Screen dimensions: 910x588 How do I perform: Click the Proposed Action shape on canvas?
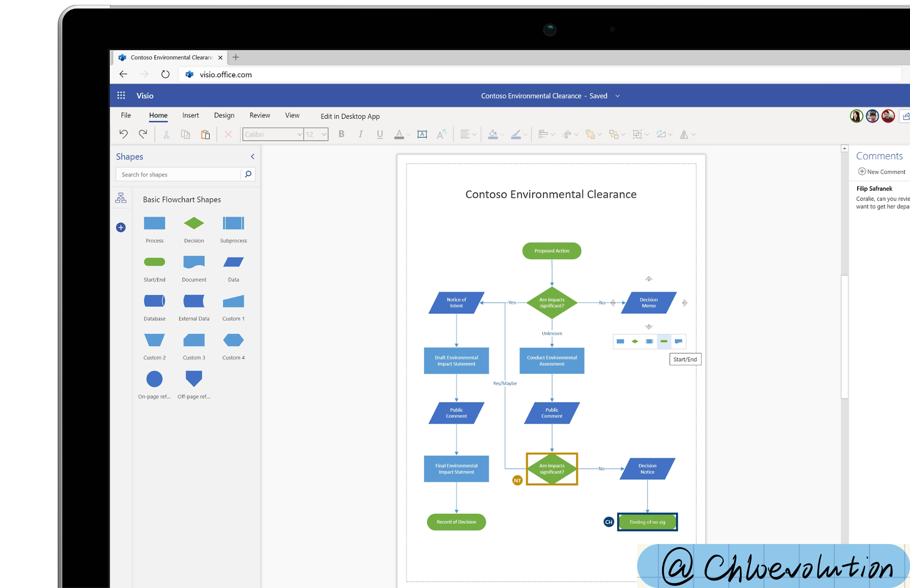[x=551, y=251]
